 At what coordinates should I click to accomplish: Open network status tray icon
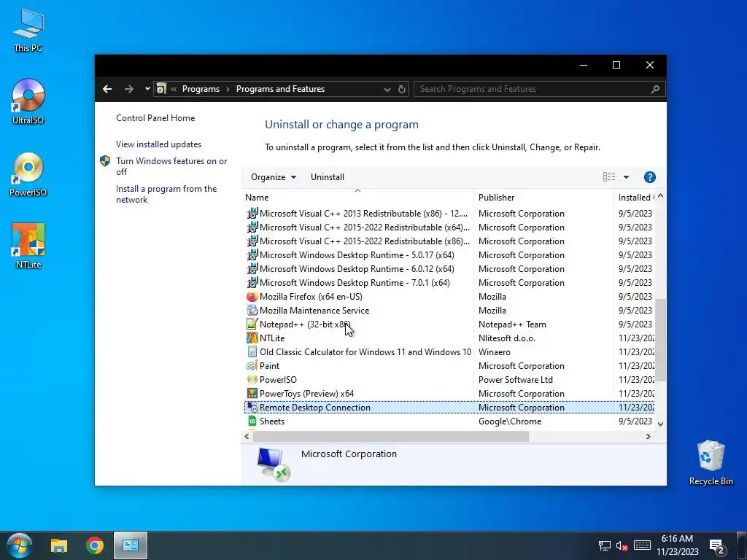tap(605, 545)
